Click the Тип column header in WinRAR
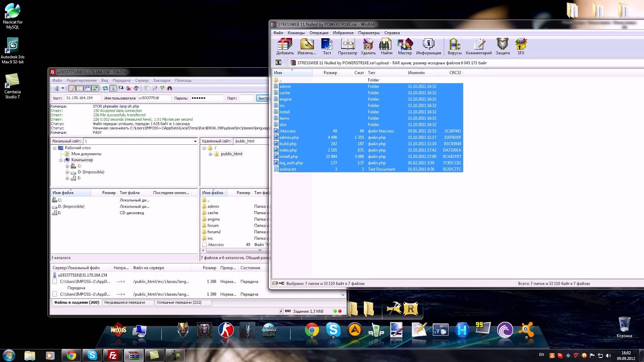Viewport: 644px width, 362px height. coord(386,73)
